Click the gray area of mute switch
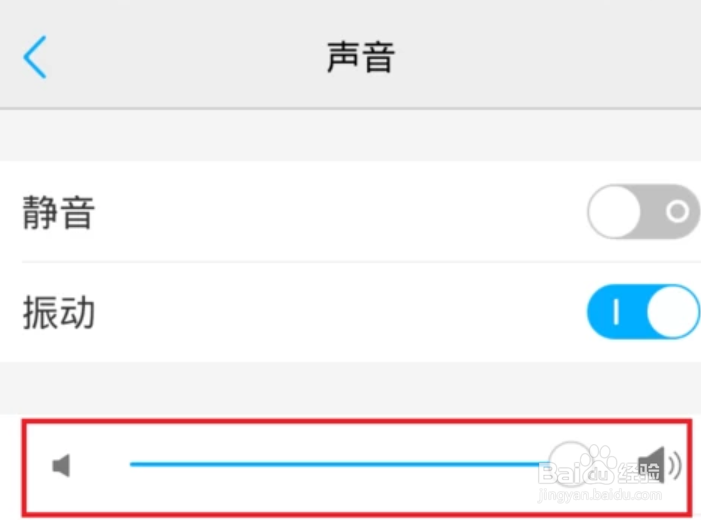The image size is (701, 520). click(x=671, y=211)
